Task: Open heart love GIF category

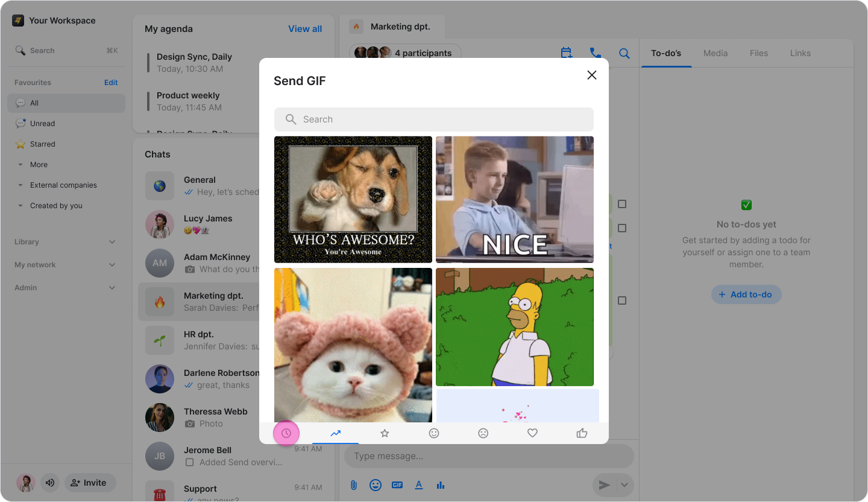Action: click(532, 433)
